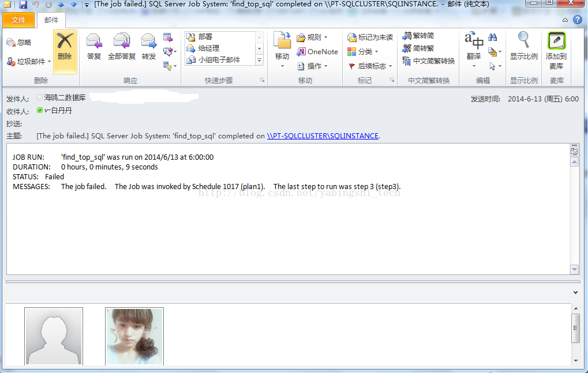The width and height of the screenshot is (588, 373).
Task: Click the message body scrollbar up arrow
Action: [574, 162]
